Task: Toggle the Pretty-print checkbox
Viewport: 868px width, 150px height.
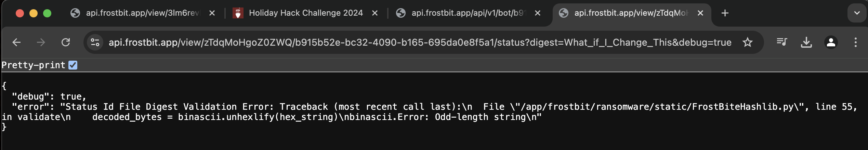Action: tap(73, 65)
